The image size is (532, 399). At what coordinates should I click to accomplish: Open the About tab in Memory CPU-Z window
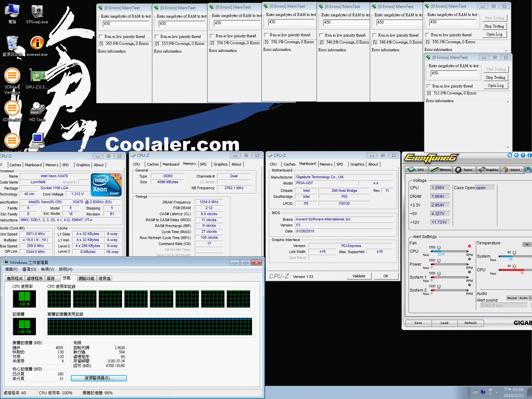pos(236,164)
